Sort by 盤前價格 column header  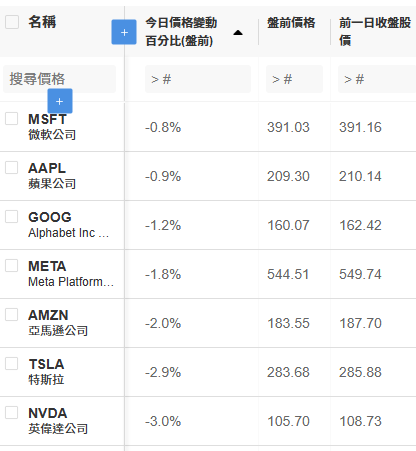[x=291, y=23]
